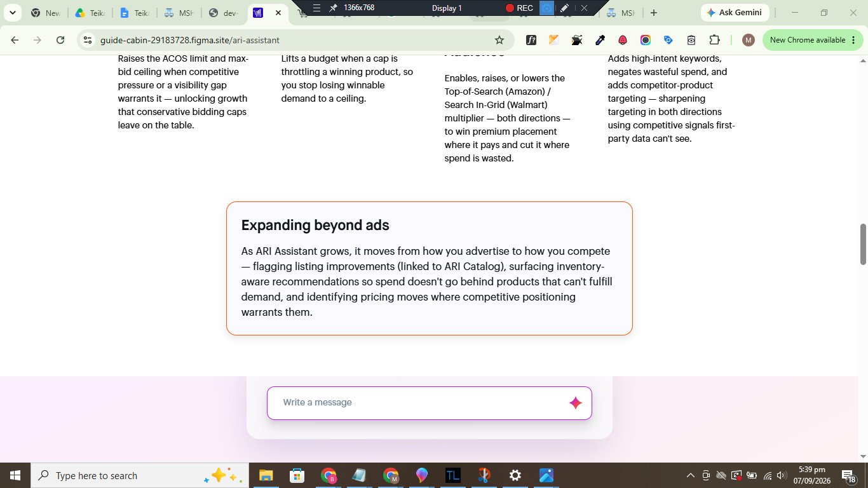Open the volume speaker tray icon
The image size is (868, 488).
(782, 475)
